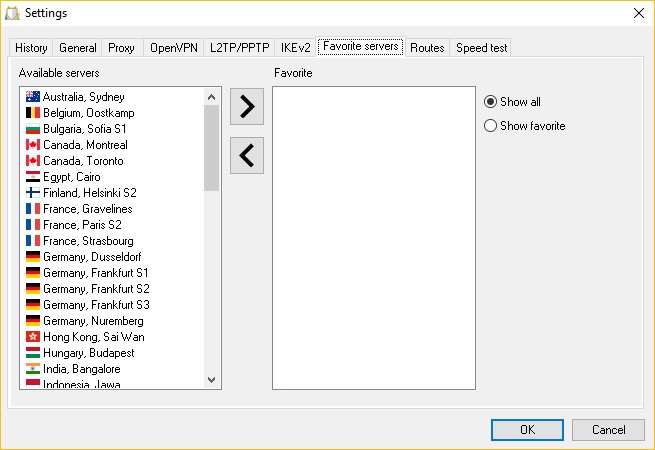The width and height of the screenshot is (655, 450).
Task: Open the Routes tab
Action: point(427,48)
